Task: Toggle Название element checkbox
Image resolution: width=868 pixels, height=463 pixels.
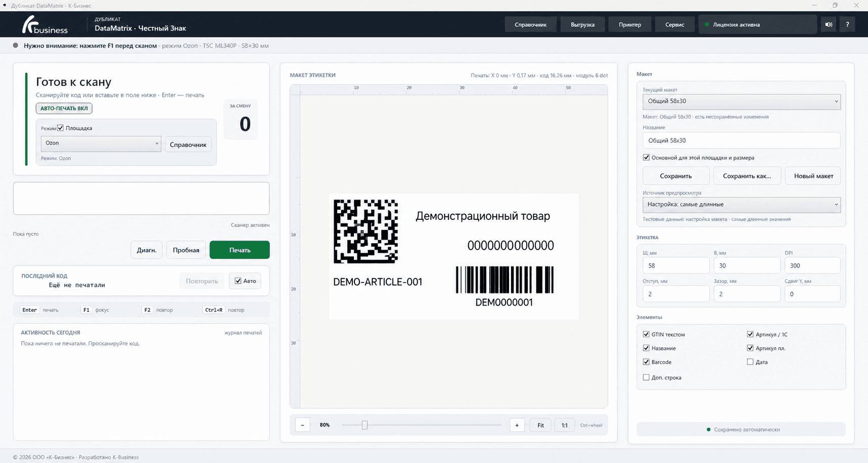Action: pos(646,348)
